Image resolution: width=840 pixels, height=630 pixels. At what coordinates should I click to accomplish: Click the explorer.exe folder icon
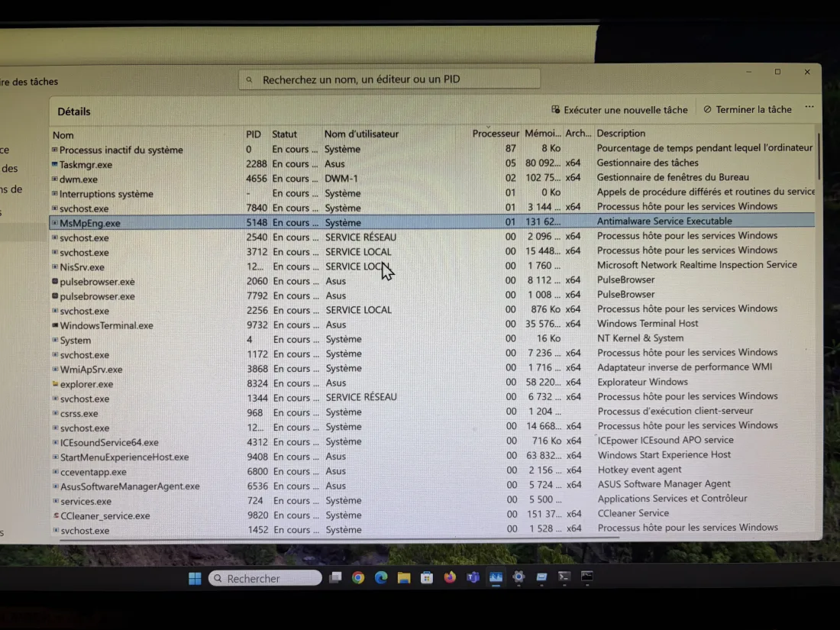(55, 383)
